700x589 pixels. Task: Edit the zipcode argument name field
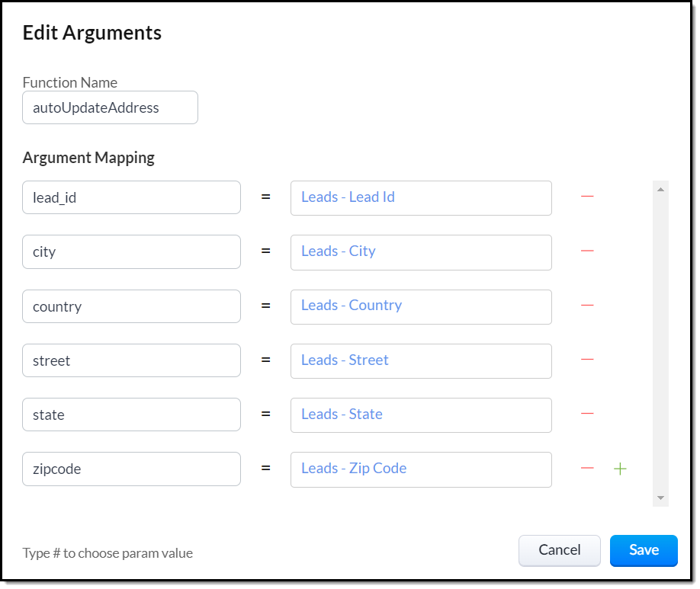point(131,469)
